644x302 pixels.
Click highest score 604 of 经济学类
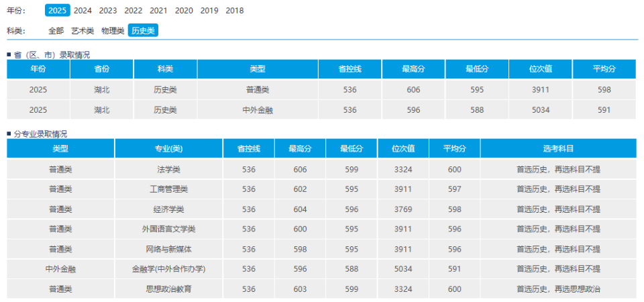point(301,209)
